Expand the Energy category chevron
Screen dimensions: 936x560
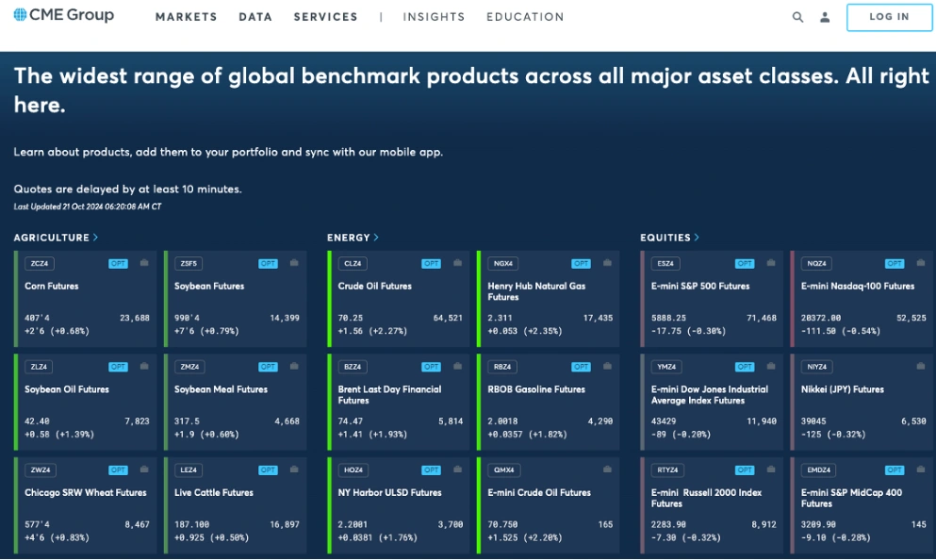point(376,238)
